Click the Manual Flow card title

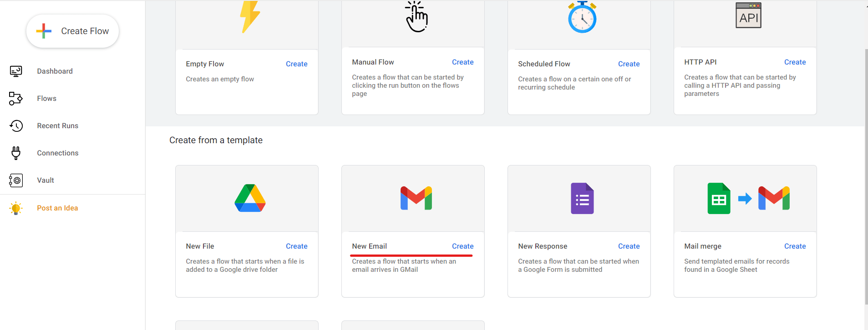pyautogui.click(x=373, y=62)
